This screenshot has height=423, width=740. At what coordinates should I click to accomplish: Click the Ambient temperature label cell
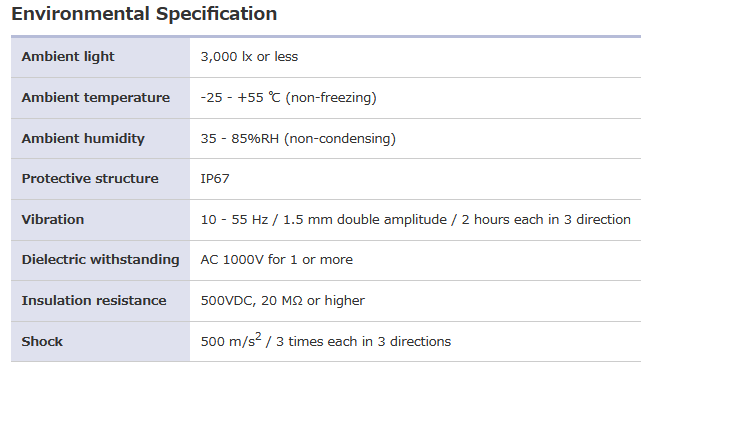(x=96, y=98)
